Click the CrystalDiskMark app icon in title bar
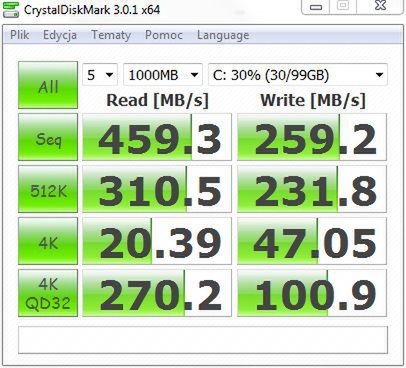The width and height of the screenshot is (406, 368). click(10, 9)
